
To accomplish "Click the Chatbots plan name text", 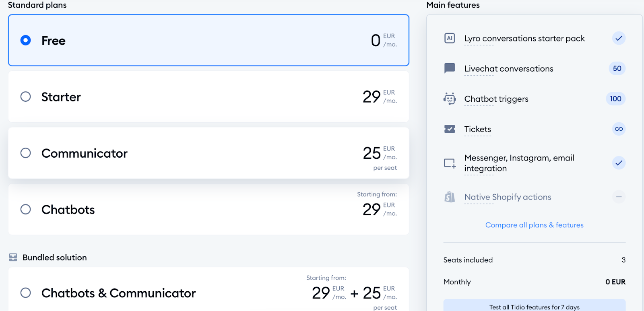I will [68, 210].
